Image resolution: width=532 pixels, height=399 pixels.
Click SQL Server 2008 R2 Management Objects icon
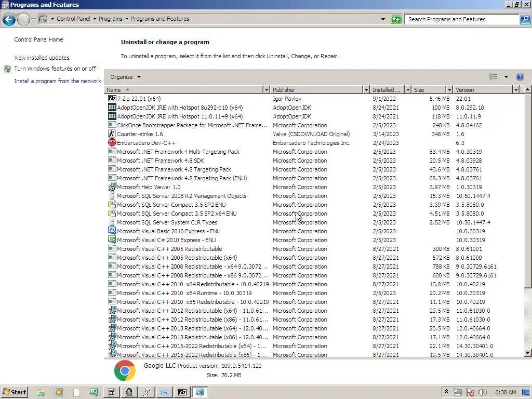click(x=112, y=195)
